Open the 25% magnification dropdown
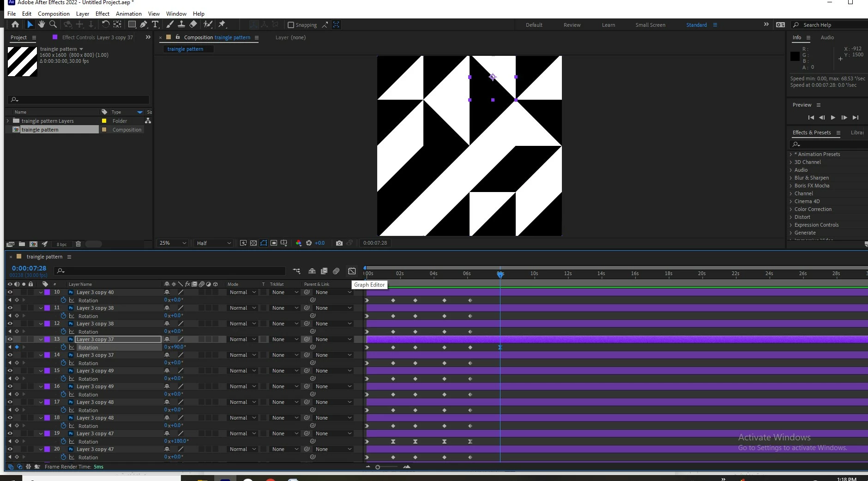The image size is (868, 481). pyautogui.click(x=173, y=243)
